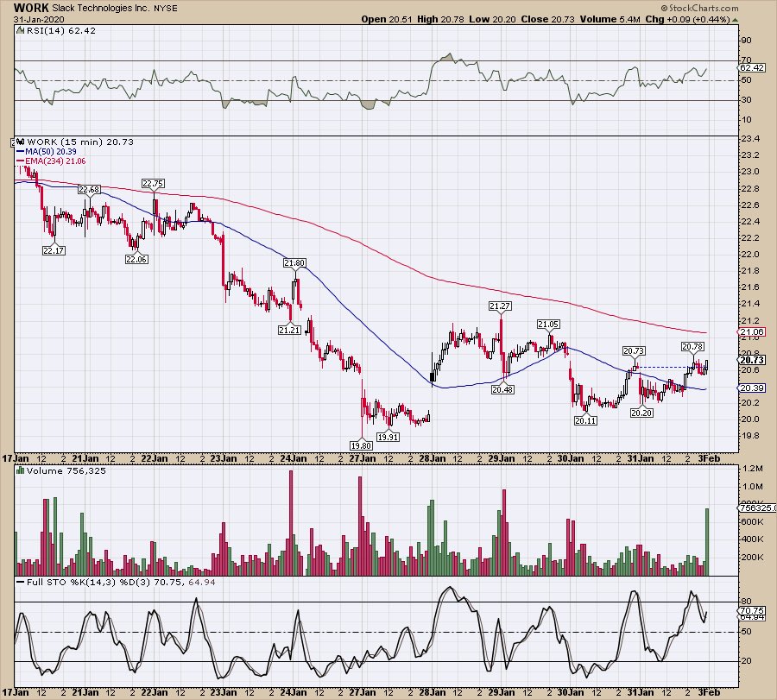Click the 20.11 trough price label

click(x=585, y=420)
